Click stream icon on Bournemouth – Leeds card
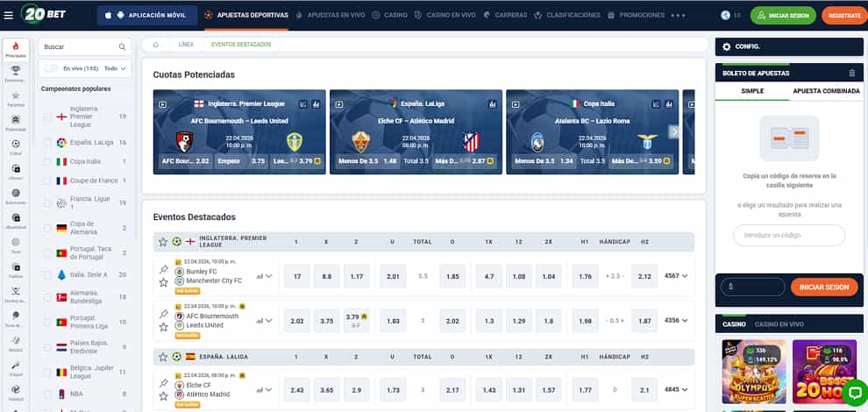The image size is (868, 412). (162, 104)
